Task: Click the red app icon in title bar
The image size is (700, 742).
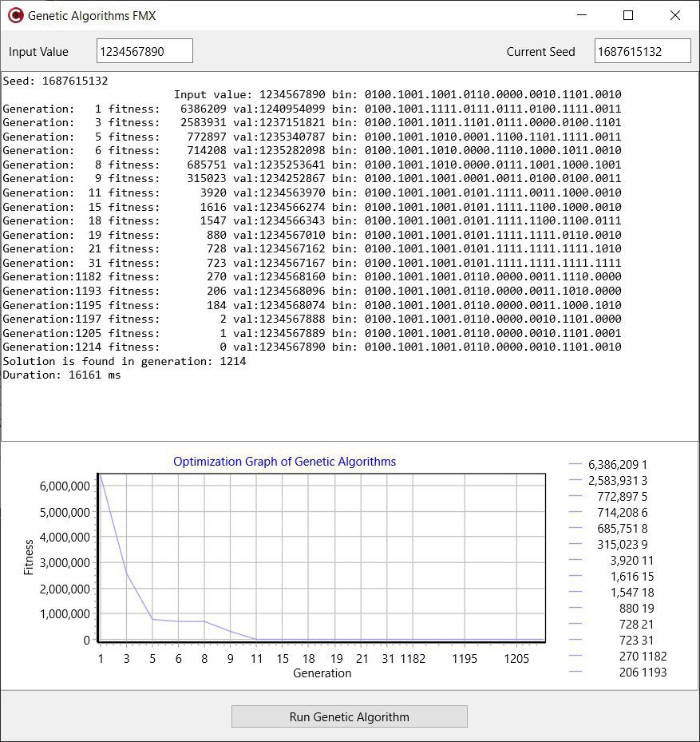Action: click(16, 16)
